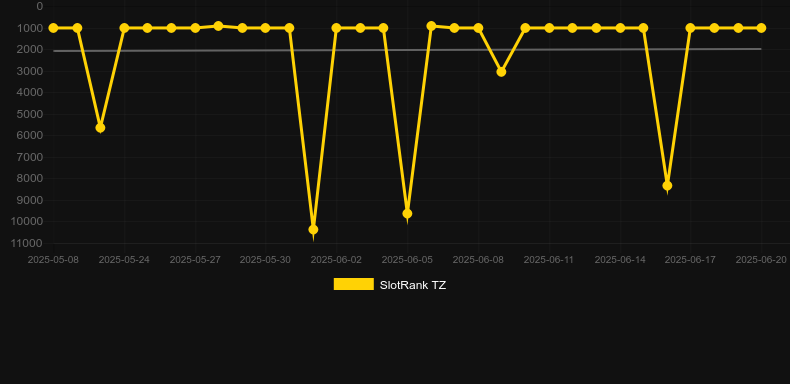The image size is (790, 384).
Task: Select the dip data point near 5600
Action: (x=100, y=128)
